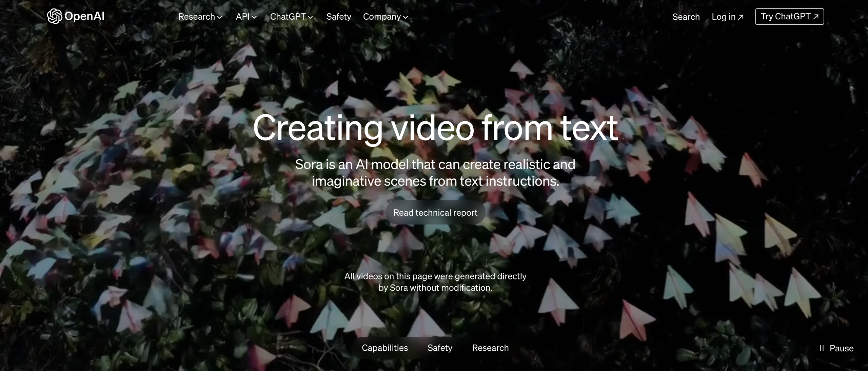Click the external link icon next to Try ChatGPT
The height and width of the screenshot is (371, 868).
coord(814,17)
